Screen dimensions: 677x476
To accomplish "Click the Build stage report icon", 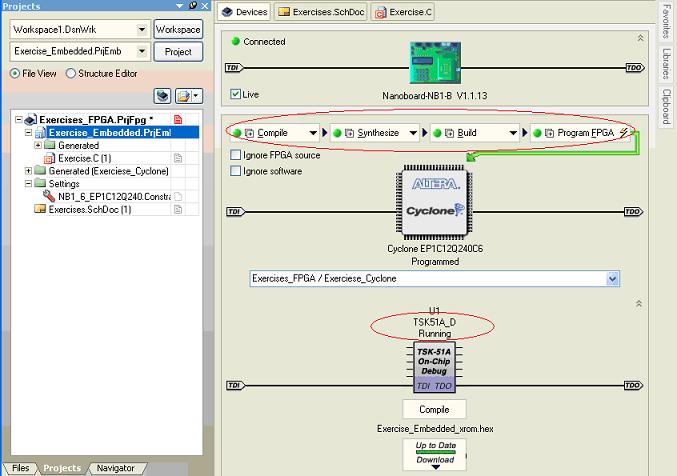I will (x=449, y=133).
